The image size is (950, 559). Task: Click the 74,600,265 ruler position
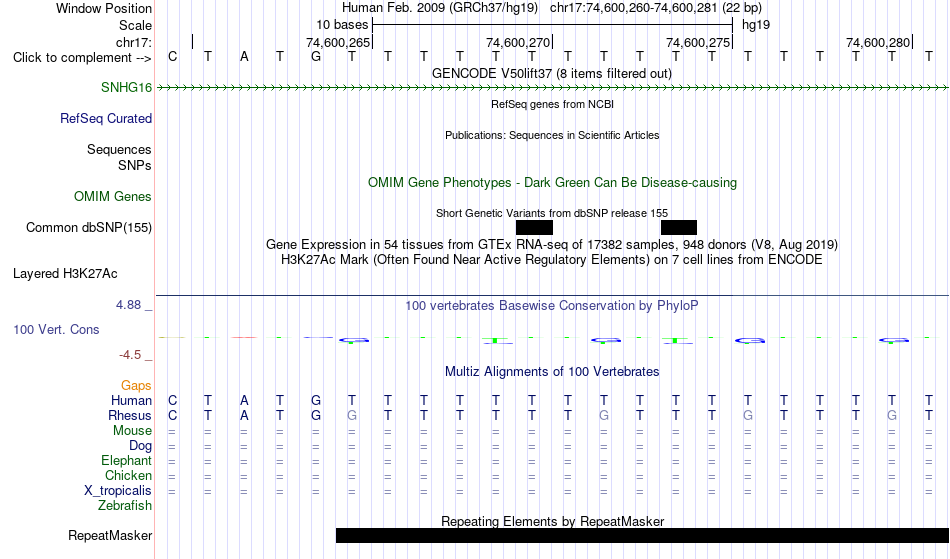(x=337, y=42)
